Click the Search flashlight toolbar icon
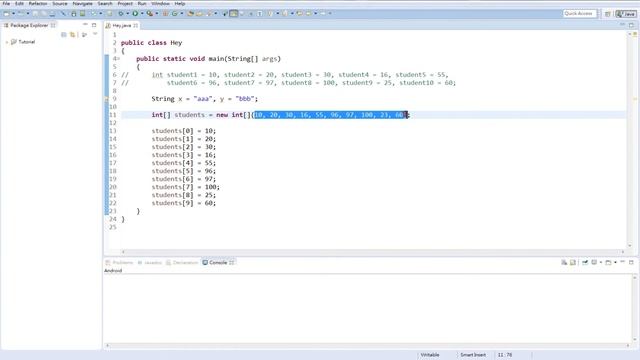The image size is (640, 360). [209, 13]
